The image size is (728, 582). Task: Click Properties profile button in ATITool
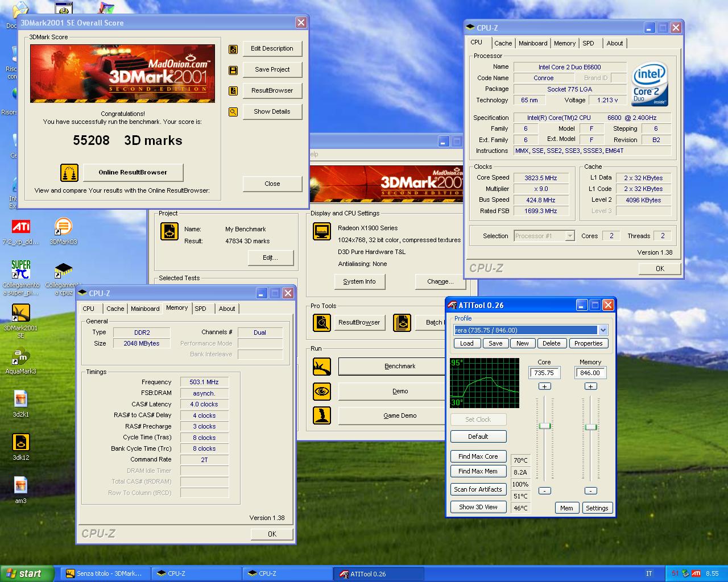(x=588, y=343)
